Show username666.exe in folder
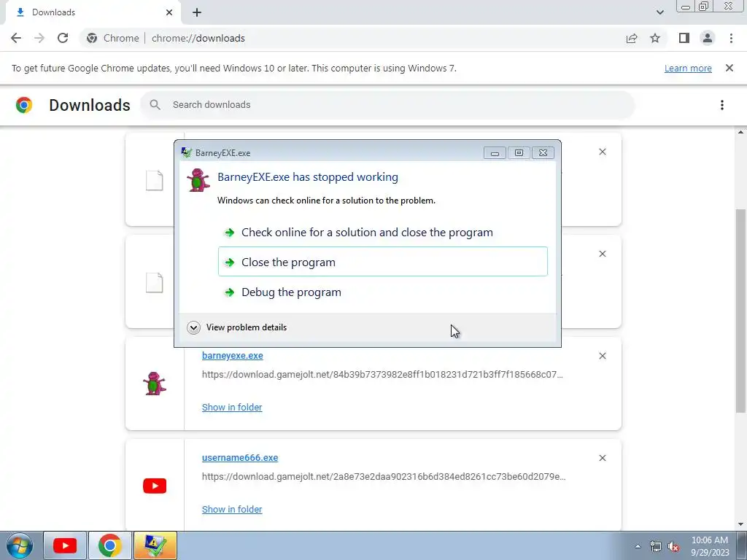Viewport: 747px width, 560px height. (232, 509)
